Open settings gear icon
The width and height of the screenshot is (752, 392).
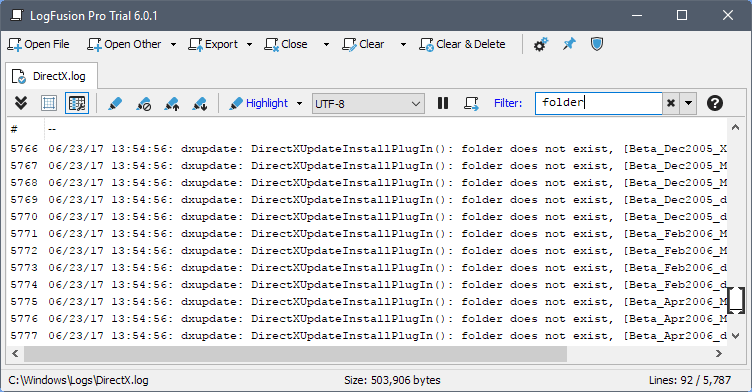(x=540, y=45)
